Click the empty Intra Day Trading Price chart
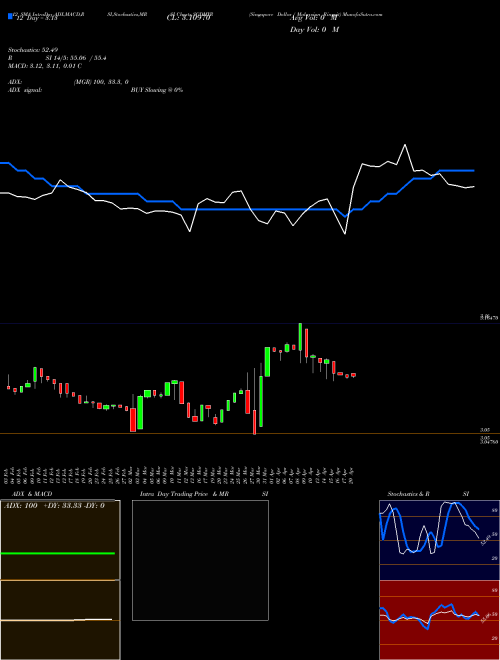 [200, 560]
